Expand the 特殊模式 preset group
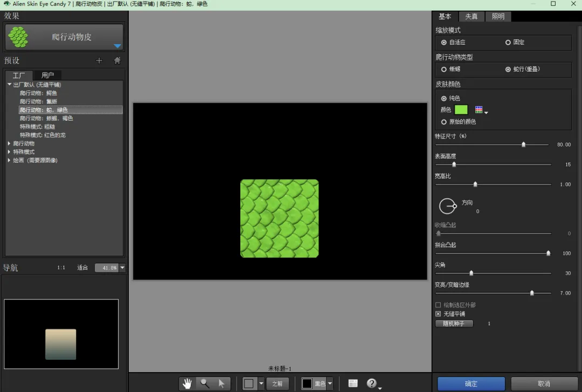Image resolution: width=582 pixels, height=392 pixels. click(9, 152)
